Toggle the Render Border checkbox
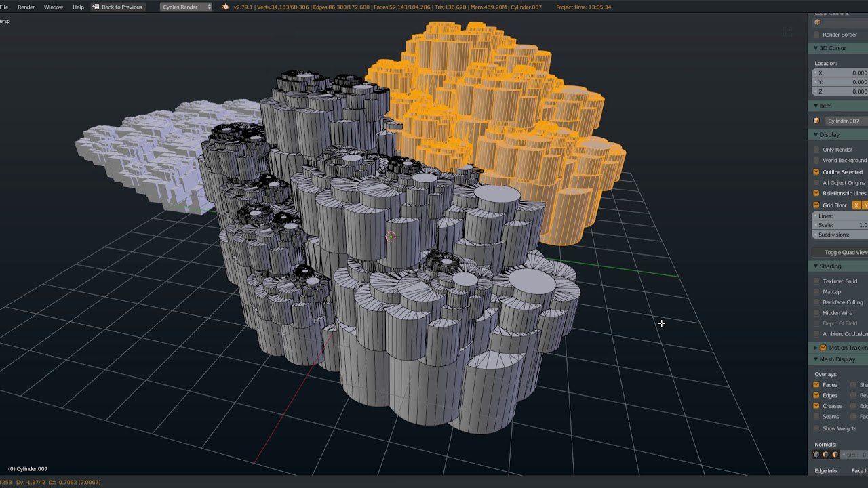This screenshot has width=868, height=488. [x=816, y=35]
